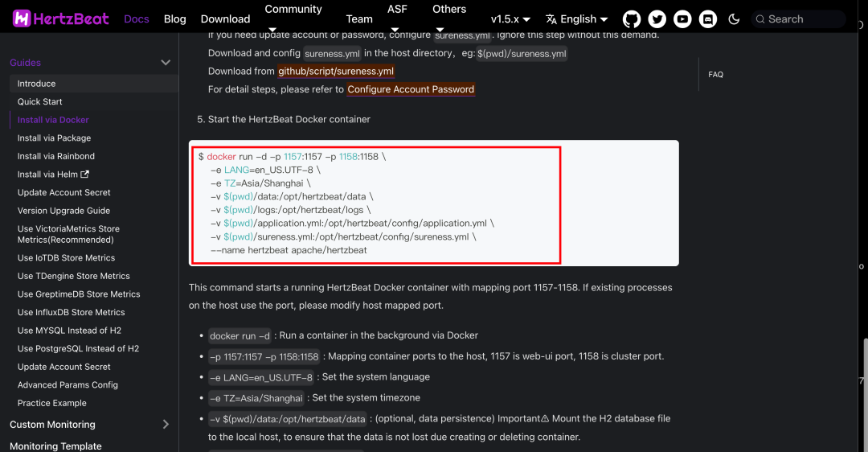This screenshot has height=452, width=868.
Task: Open the HertzBeat GitHub repository icon
Action: click(632, 19)
